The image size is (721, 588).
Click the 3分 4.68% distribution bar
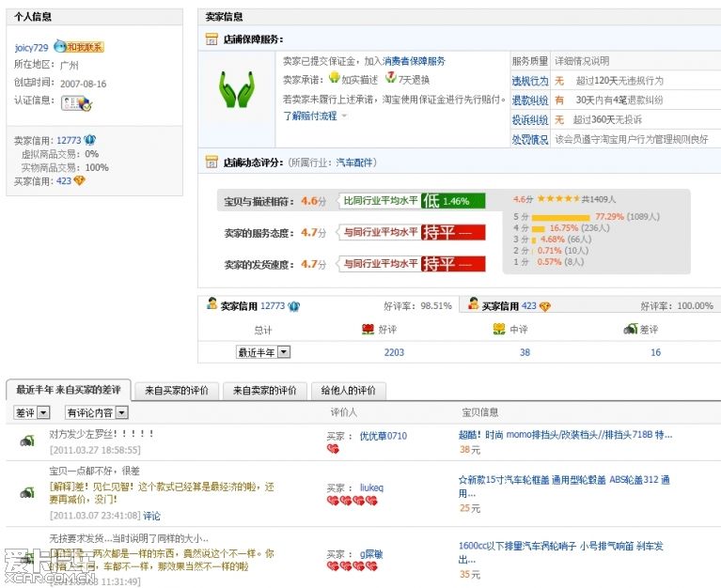click(534, 240)
